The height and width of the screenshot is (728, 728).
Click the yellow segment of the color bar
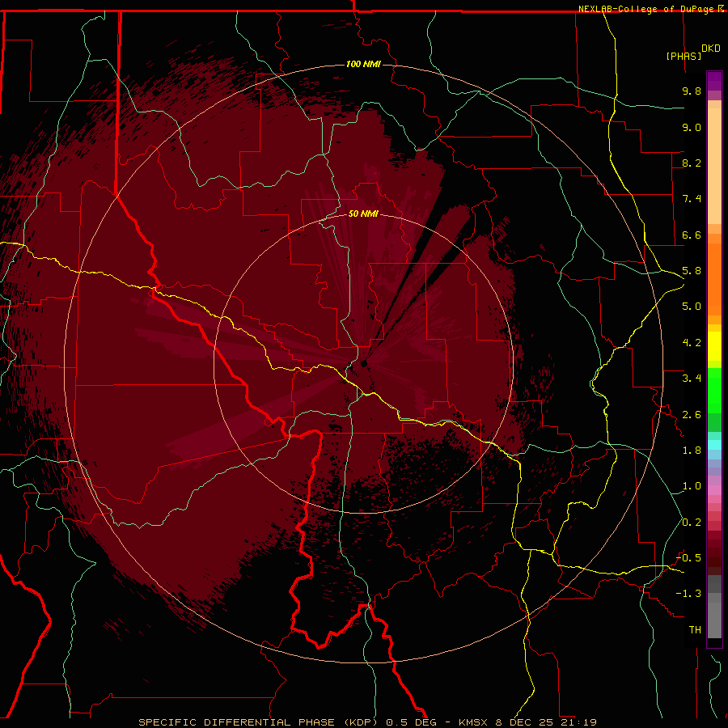[x=714, y=346]
